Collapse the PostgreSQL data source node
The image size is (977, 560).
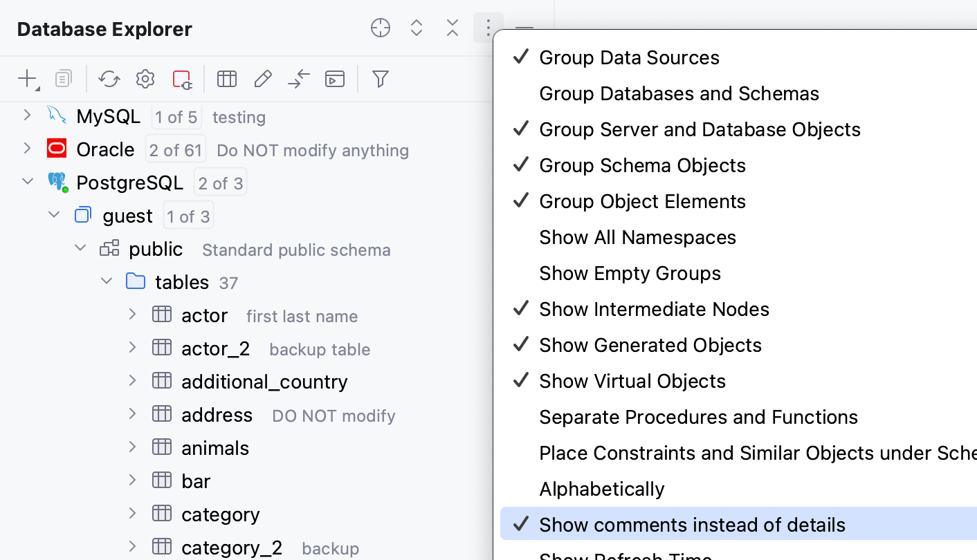(x=27, y=181)
